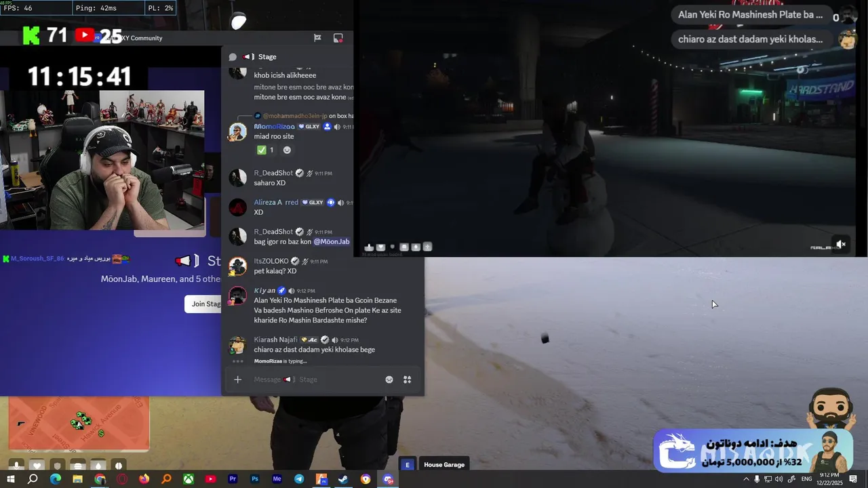868x488 pixels.
Task: Open MomoRizaa user profile name
Action: [x=274, y=127]
